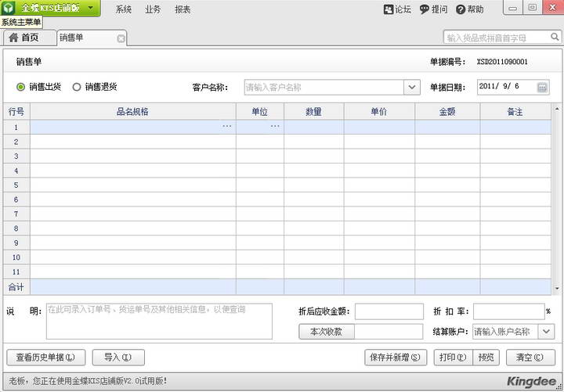
Task: Click the ellipsis in 单位 row 1
Action: click(x=275, y=127)
